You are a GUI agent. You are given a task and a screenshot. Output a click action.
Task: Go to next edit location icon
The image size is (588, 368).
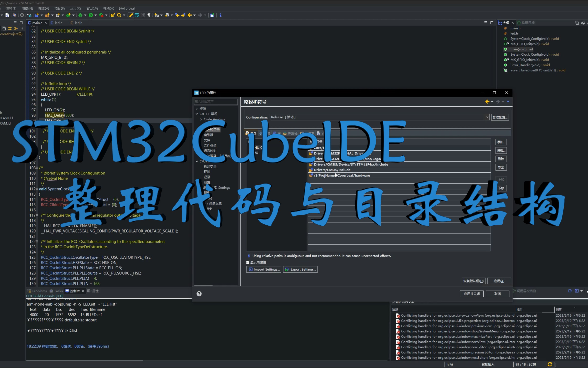click(183, 15)
